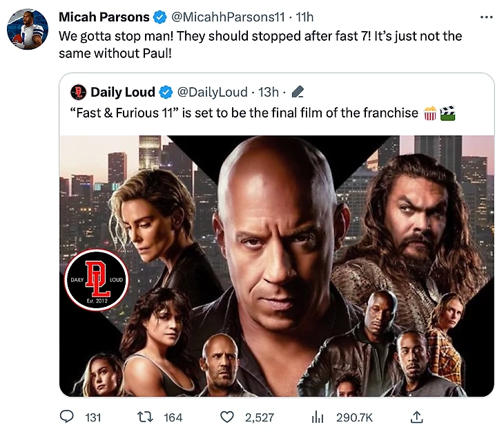Viewport: 504px width, 434px height.
Task: Open the Daily Loud display name
Action: point(124,92)
